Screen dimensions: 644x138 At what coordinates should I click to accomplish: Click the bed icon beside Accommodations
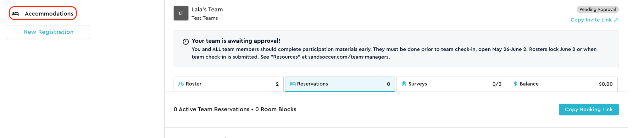(15, 14)
